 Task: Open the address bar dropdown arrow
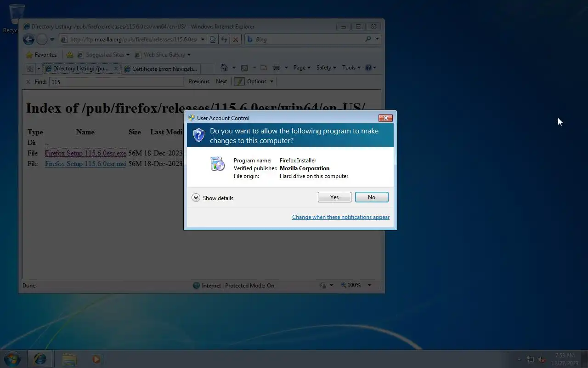(203, 40)
